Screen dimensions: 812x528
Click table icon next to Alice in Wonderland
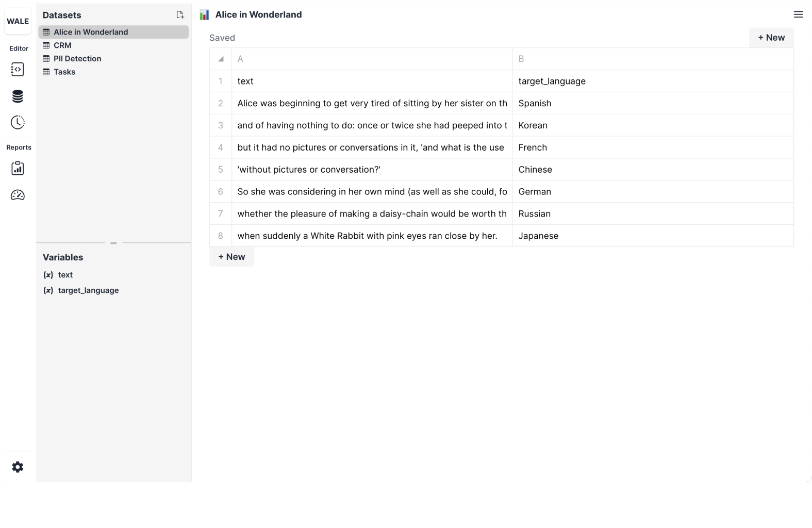pos(46,32)
